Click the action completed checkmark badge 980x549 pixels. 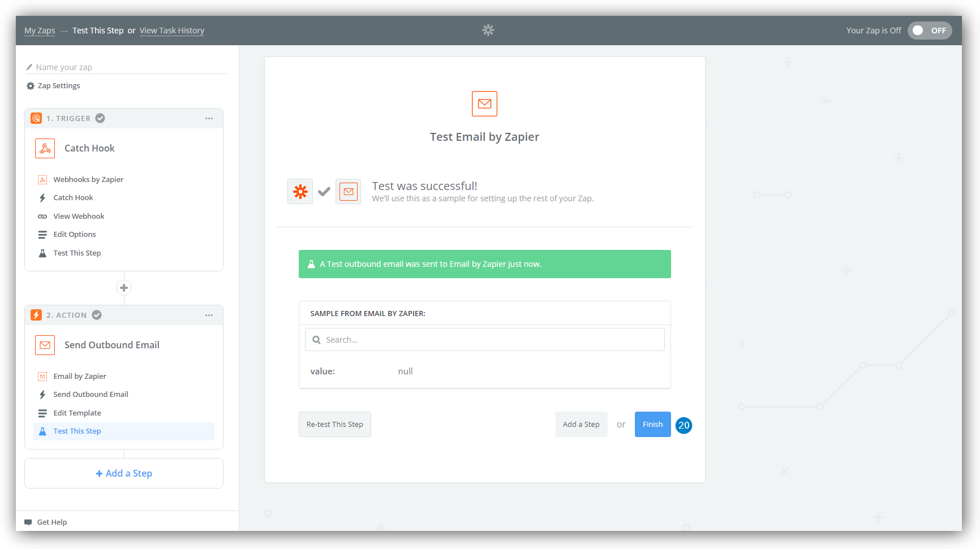click(x=97, y=315)
